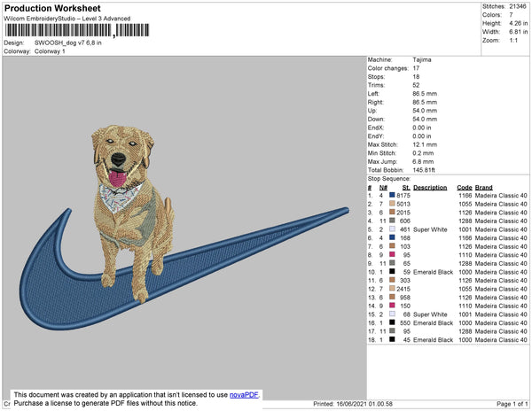Click Super White description in row 15
The image size is (532, 411).
pos(430,314)
